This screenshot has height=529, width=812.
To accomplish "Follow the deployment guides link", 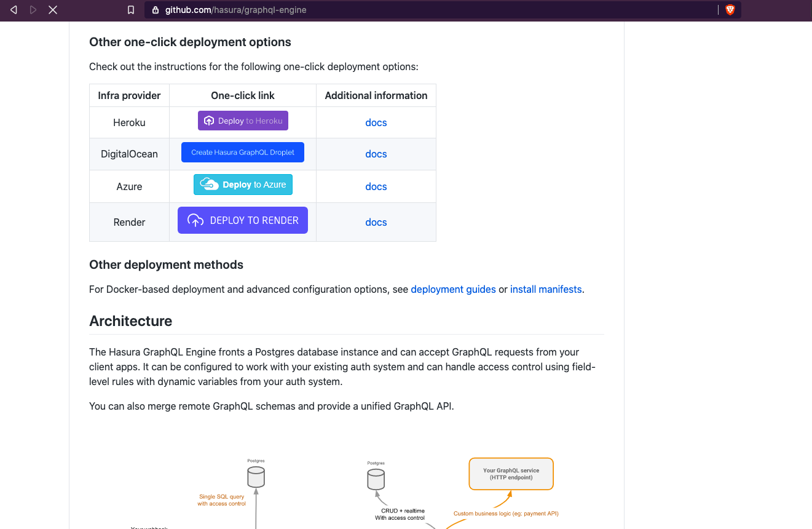I will 453,289.
